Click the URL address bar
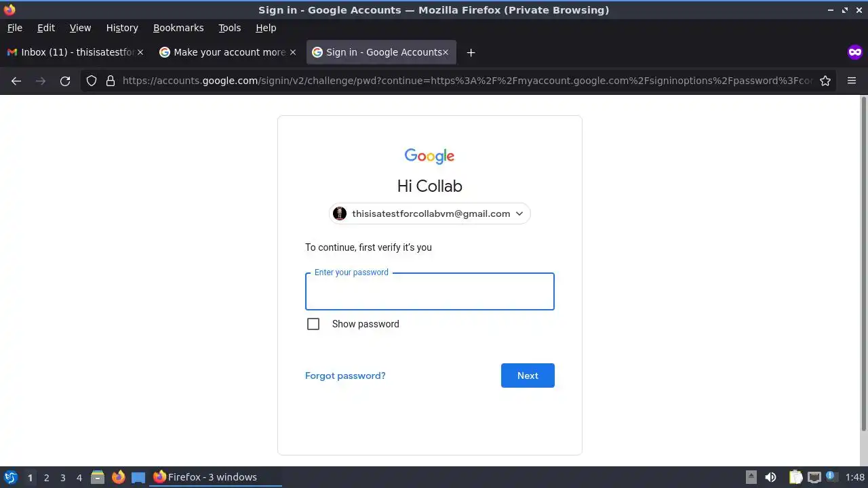Image resolution: width=868 pixels, height=488 pixels. pyautogui.click(x=468, y=81)
